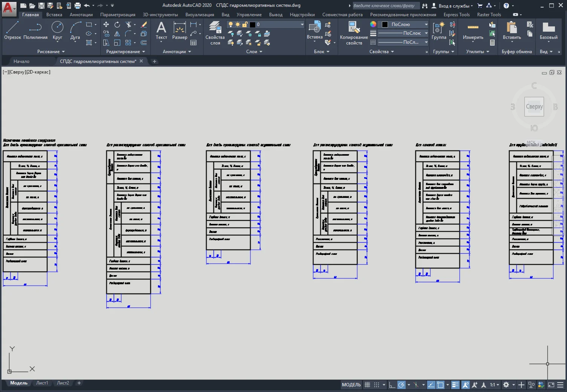Toggle object snap tracking in status bar
Image resolution: width=567 pixels, height=392 pixels.
[431, 385]
